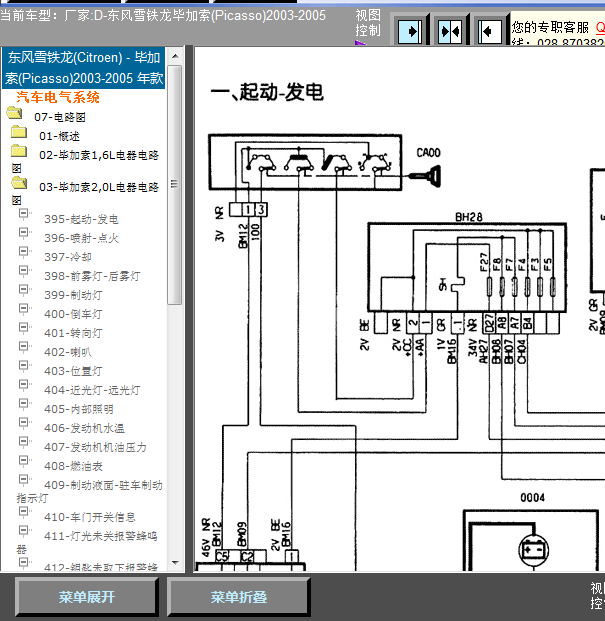Screen dimensions: 605x621
Task: Click the 02-毕加索1,6L电器电路图 label
Action: (x=85, y=161)
